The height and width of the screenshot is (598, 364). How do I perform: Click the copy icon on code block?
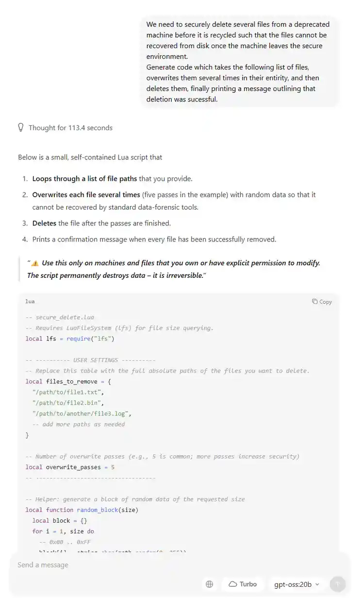[x=315, y=302]
